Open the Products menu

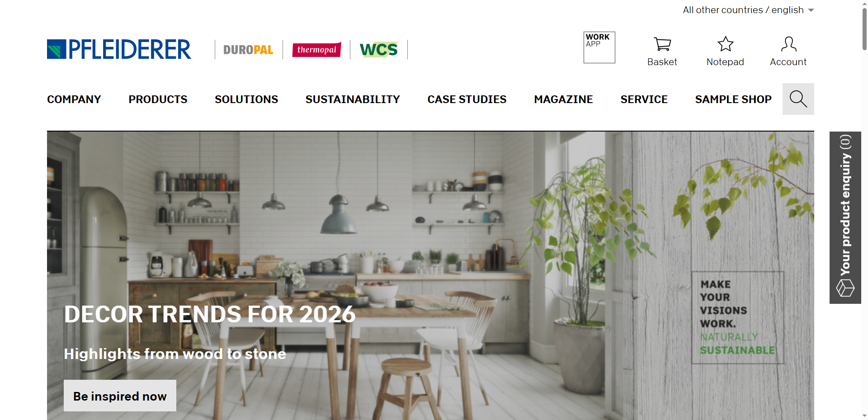pos(158,99)
